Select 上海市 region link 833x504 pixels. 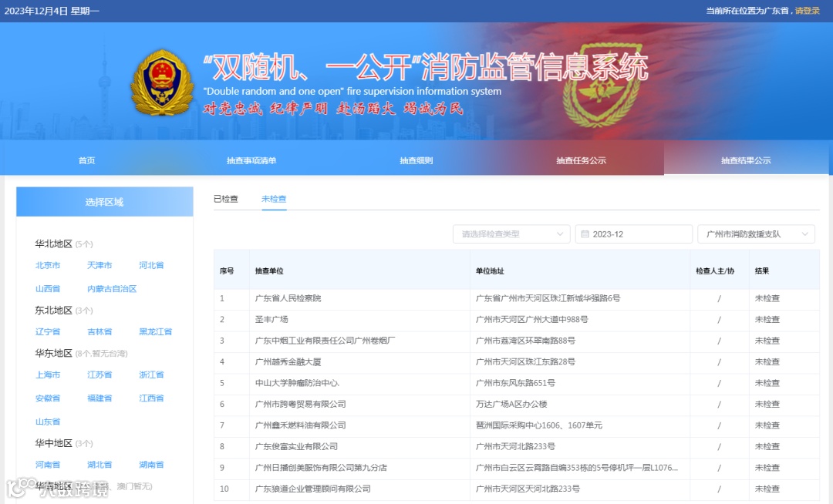(48, 375)
